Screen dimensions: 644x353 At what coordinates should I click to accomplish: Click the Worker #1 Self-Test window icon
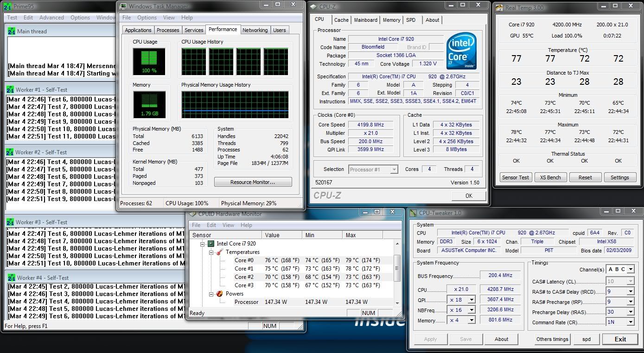(x=10, y=89)
